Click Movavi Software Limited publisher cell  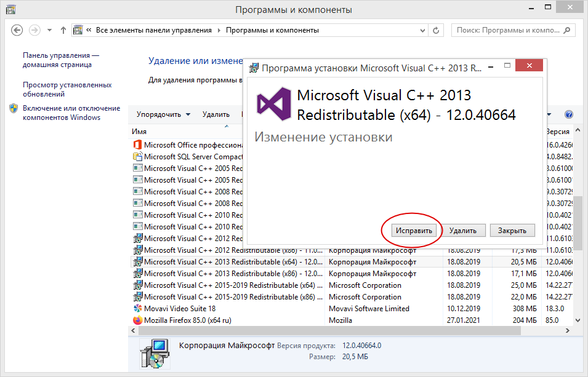click(x=369, y=309)
